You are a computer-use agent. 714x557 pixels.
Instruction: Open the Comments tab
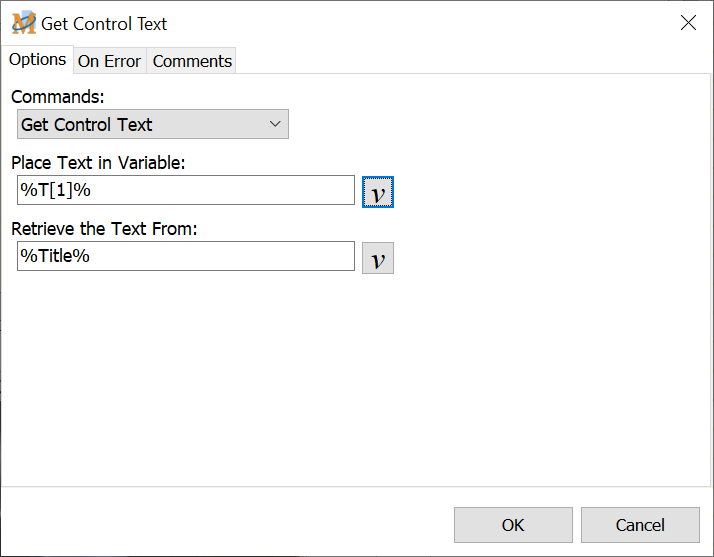click(192, 61)
